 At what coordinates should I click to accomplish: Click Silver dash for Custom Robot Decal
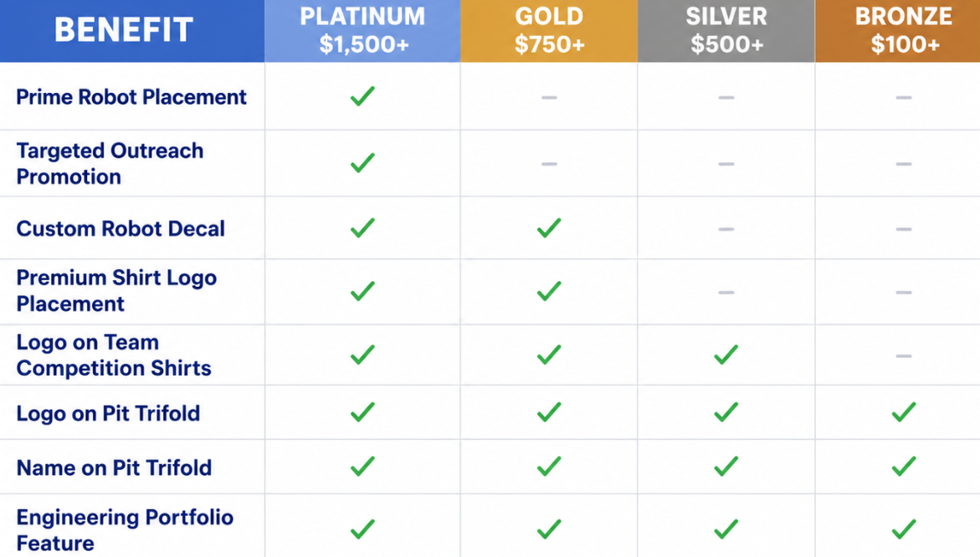click(726, 229)
